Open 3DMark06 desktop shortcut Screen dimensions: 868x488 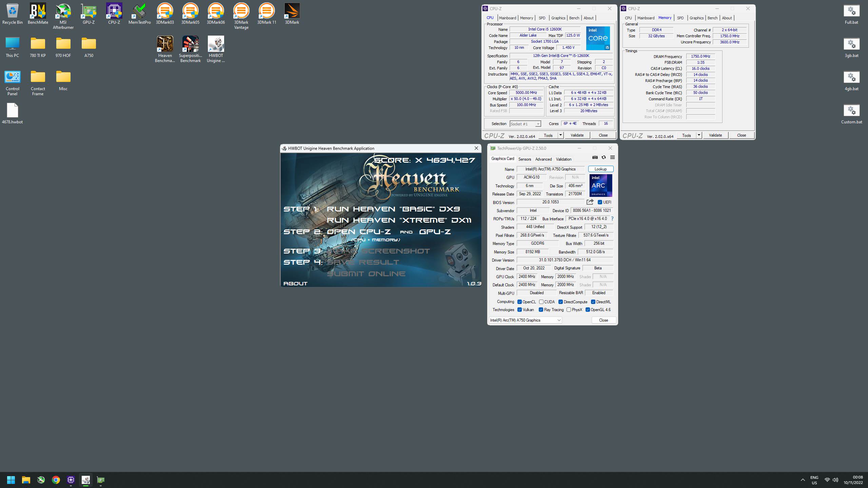coord(216,14)
